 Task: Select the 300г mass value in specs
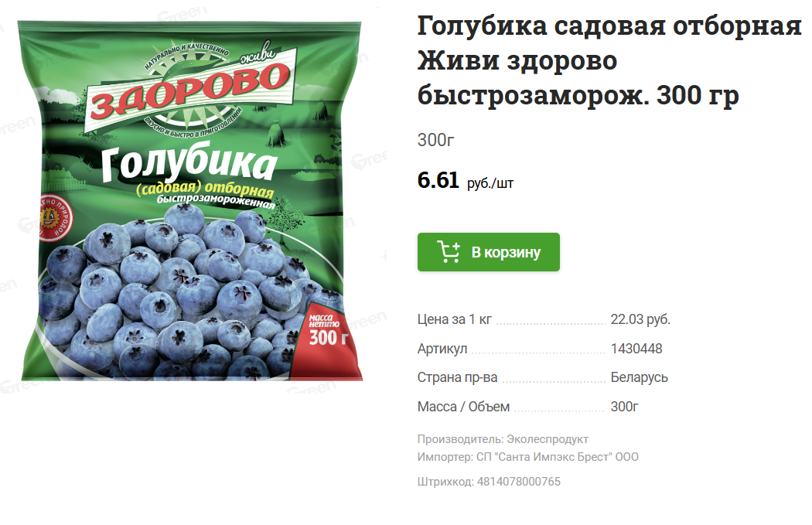624,407
